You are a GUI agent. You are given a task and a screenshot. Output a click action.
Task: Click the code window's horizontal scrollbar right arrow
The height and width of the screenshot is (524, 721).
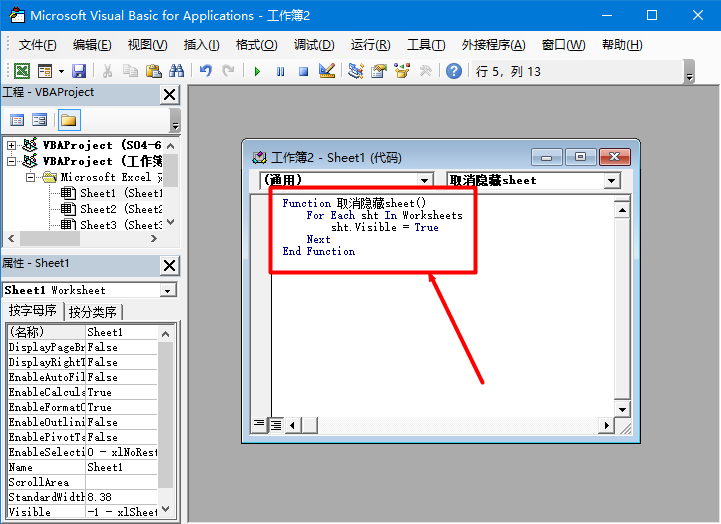coord(607,425)
